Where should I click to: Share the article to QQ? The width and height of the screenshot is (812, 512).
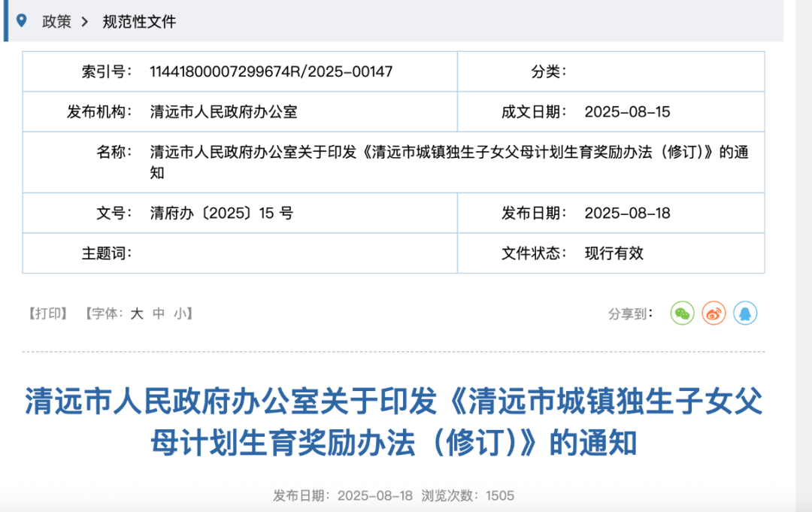[745, 314]
